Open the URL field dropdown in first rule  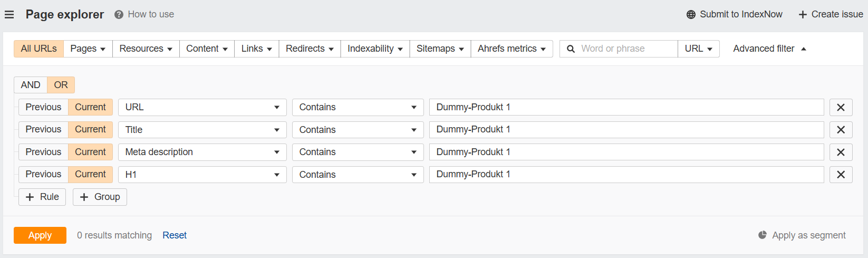pos(202,107)
